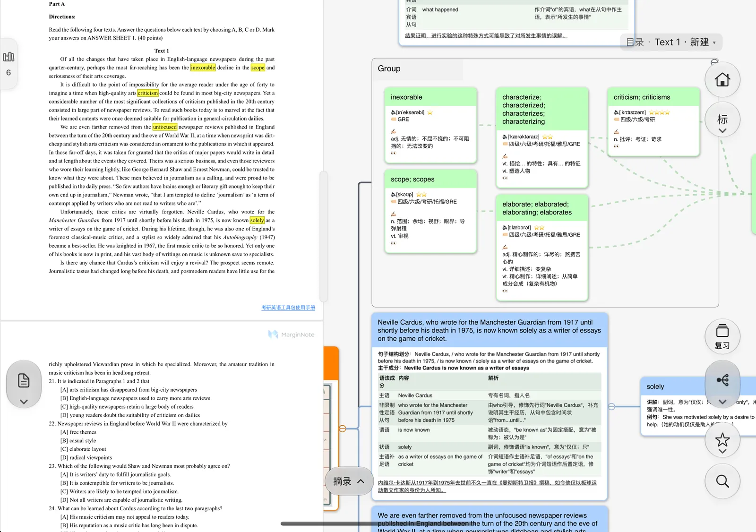
Task: Click the document pane vertical scrollbar
Action: 324,236
